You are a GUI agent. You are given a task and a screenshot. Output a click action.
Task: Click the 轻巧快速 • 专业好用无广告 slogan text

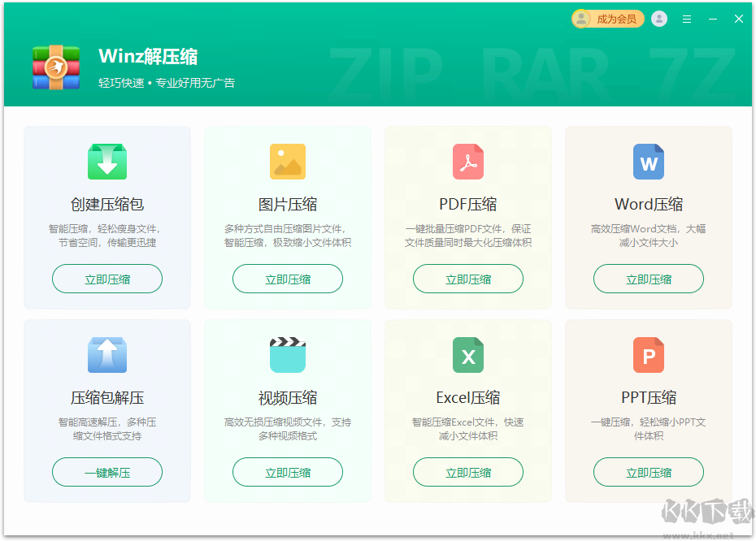click(x=167, y=83)
